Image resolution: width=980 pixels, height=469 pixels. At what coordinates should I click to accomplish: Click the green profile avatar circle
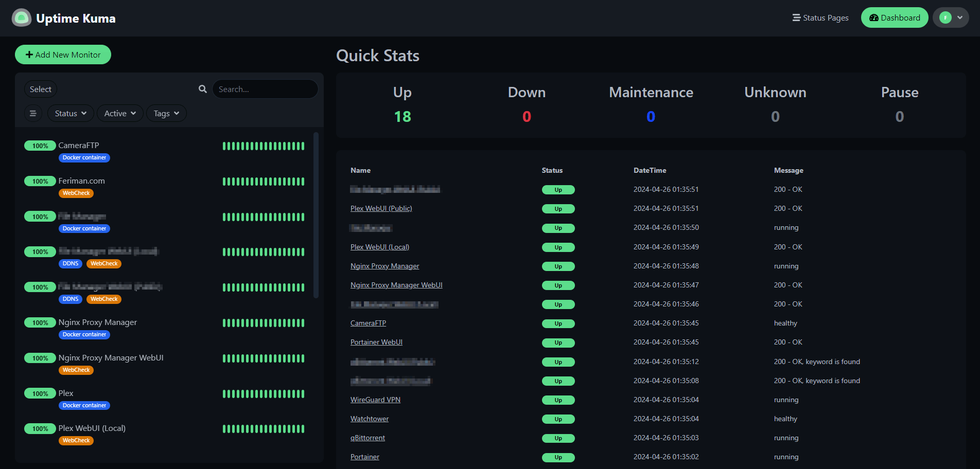click(945, 17)
